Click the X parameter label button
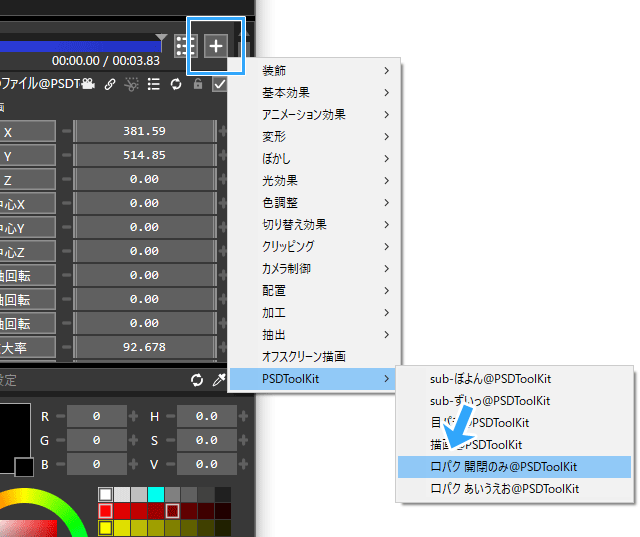The width and height of the screenshot is (640, 537). click(27, 131)
